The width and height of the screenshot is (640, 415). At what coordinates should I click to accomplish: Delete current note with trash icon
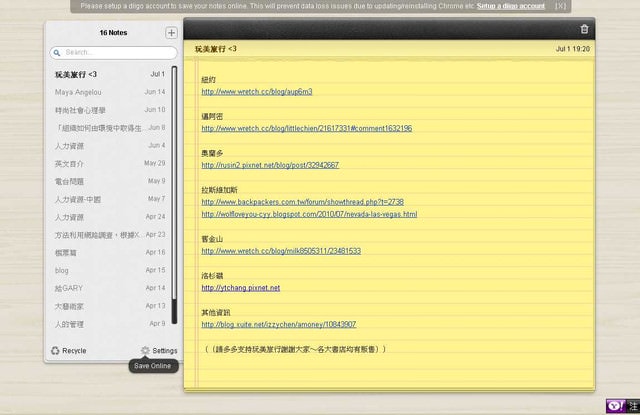[584, 29]
